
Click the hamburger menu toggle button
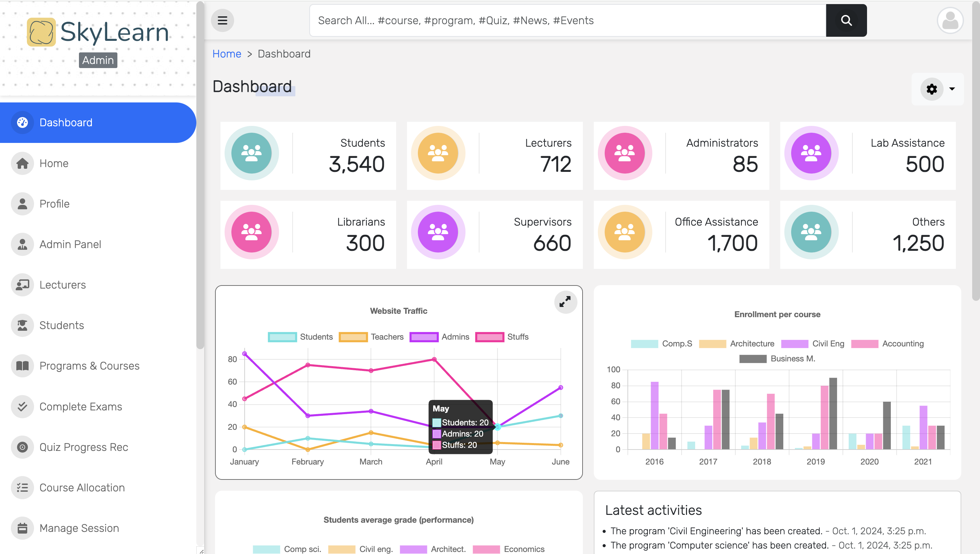click(222, 20)
